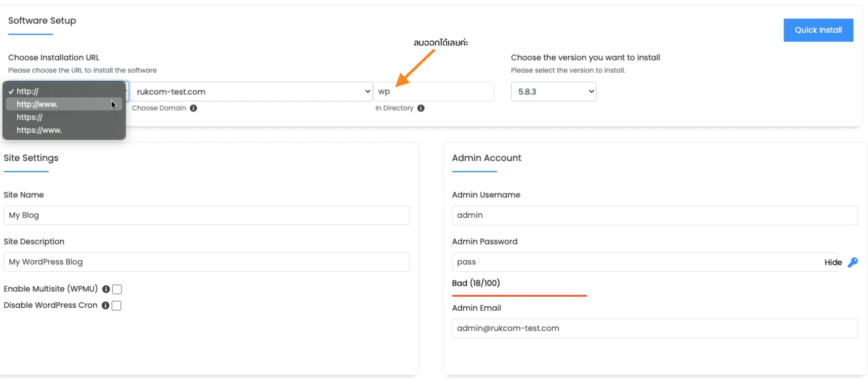This screenshot has height=379, width=868.
Task: Click info icon beside Disable WordPress Cron
Action: click(x=105, y=306)
